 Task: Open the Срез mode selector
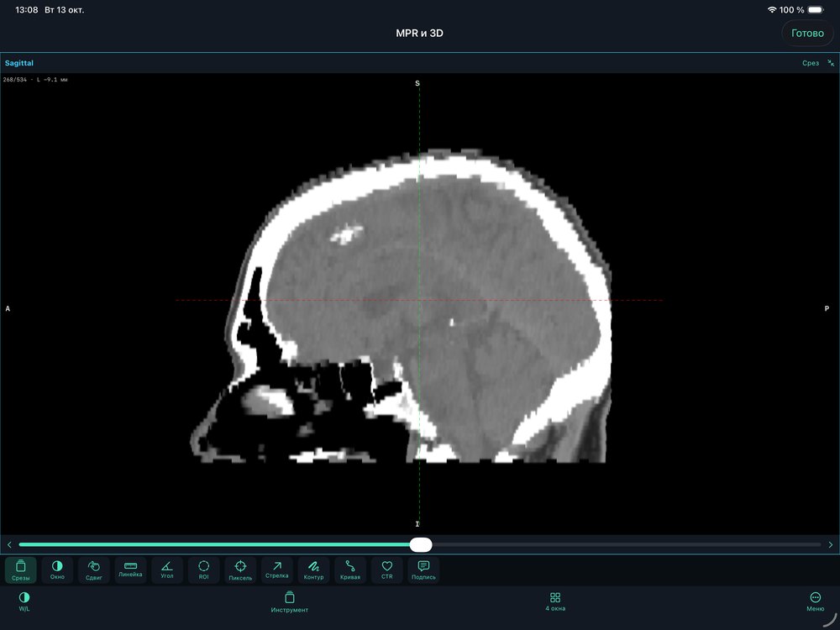pyautogui.click(x=811, y=63)
